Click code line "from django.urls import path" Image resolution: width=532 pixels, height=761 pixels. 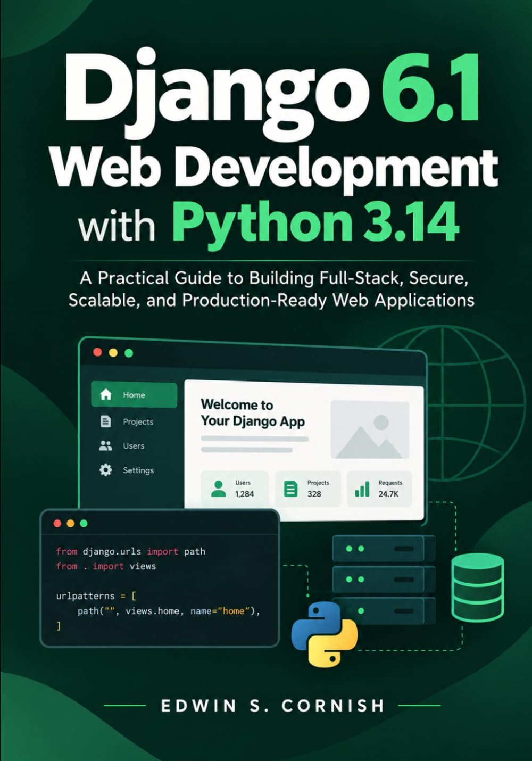131,551
